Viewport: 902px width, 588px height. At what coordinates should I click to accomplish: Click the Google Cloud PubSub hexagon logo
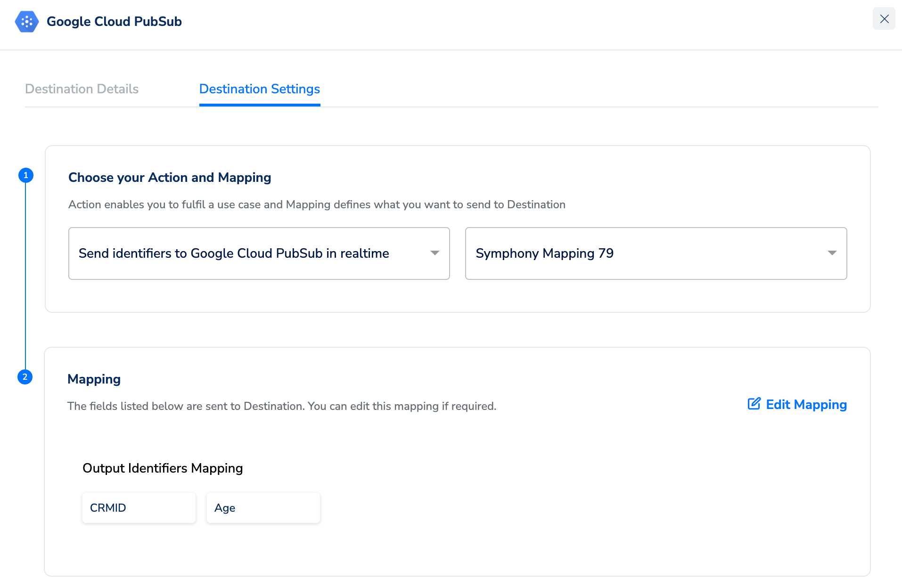click(27, 22)
